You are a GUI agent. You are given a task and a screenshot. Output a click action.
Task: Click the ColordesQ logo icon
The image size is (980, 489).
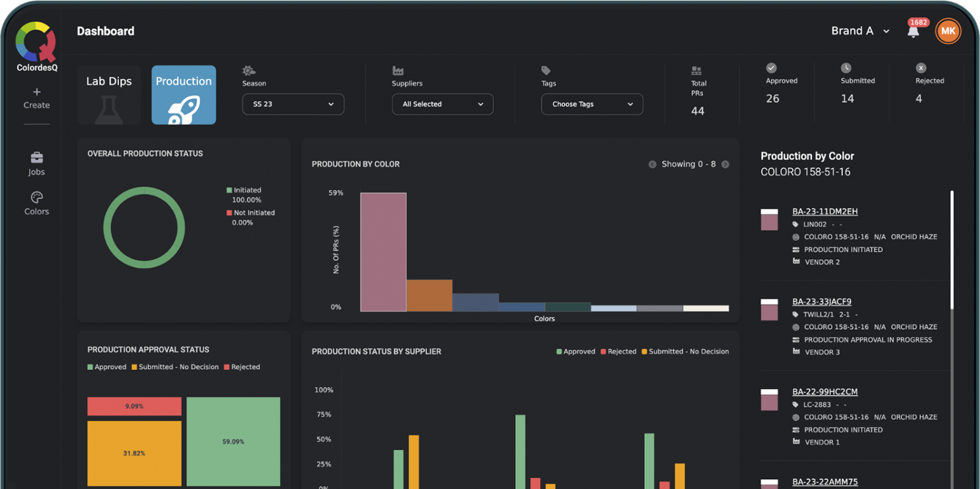pyautogui.click(x=36, y=42)
